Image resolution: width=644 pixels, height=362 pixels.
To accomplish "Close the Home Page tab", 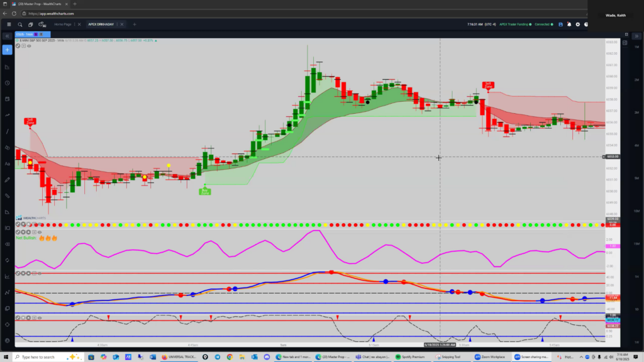I will 79,25.
